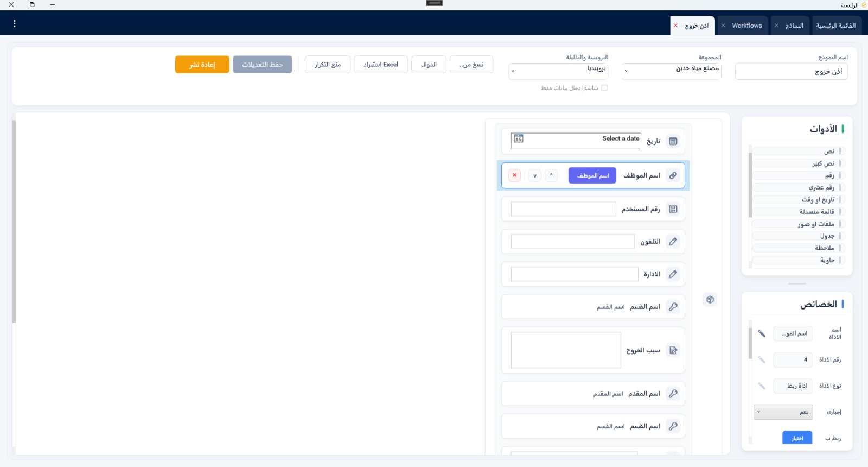Click the key icon beside اسم المقدم
Image resolution: width=868 pixels, height=467 pixels.
(x=673, y=394)
